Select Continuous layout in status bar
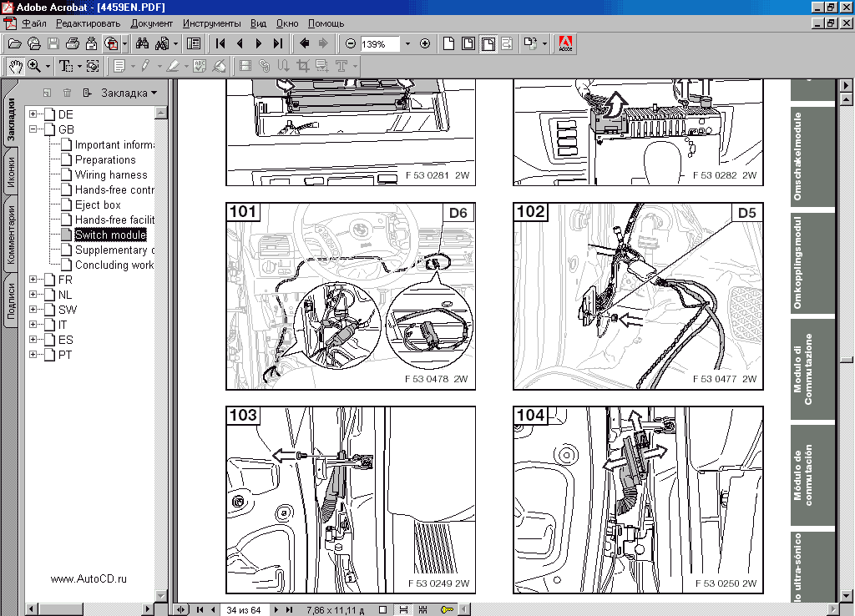855x616 pixels. (403, 610)
